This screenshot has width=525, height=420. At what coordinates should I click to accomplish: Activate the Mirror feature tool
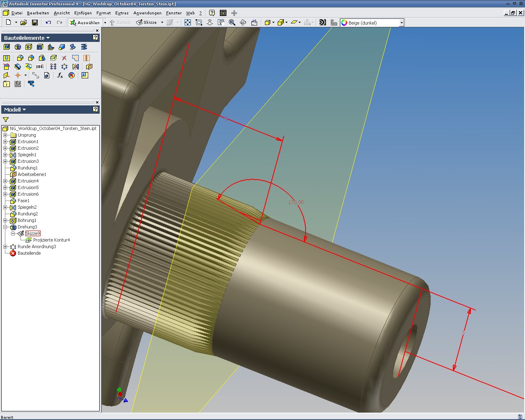coord(75,66)
